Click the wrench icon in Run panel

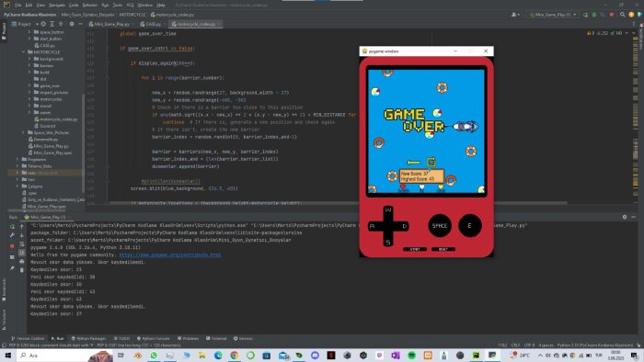[12, 235]
